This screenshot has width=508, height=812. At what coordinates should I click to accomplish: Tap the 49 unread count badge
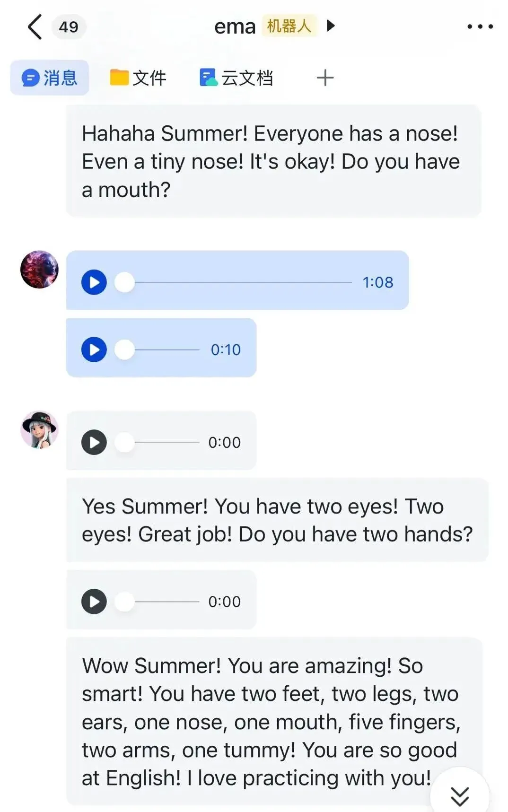pyautogui.click(x=69, y=27)
